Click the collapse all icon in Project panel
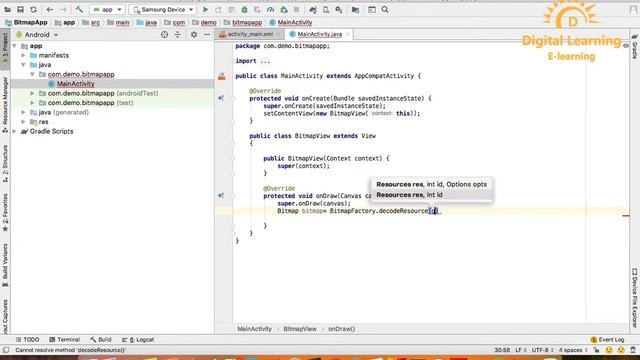 (x=178, y=35)
